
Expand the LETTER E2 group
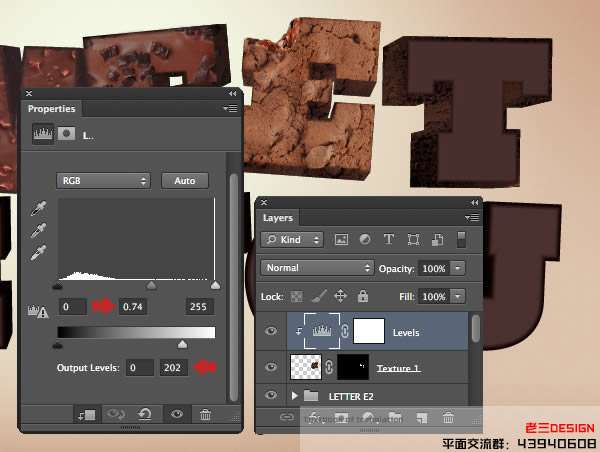tap(294, 395)
